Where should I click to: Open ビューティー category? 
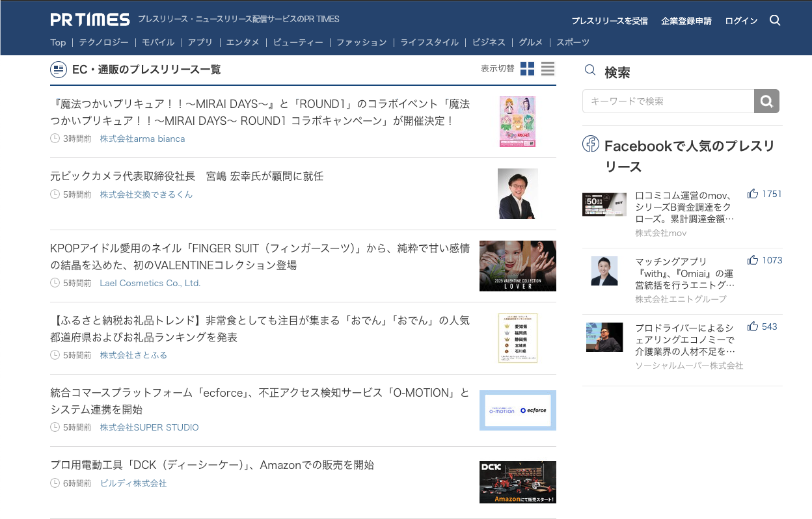[x=298, y=42]
